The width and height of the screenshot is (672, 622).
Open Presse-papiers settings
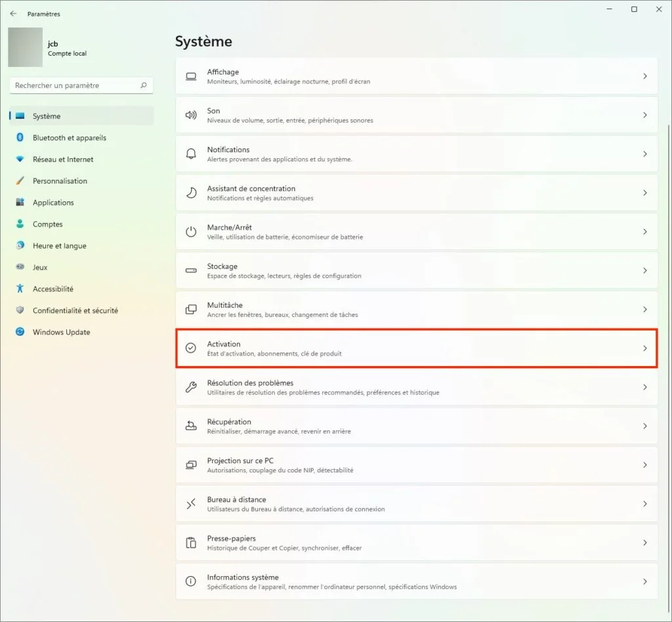click(417, 543)
